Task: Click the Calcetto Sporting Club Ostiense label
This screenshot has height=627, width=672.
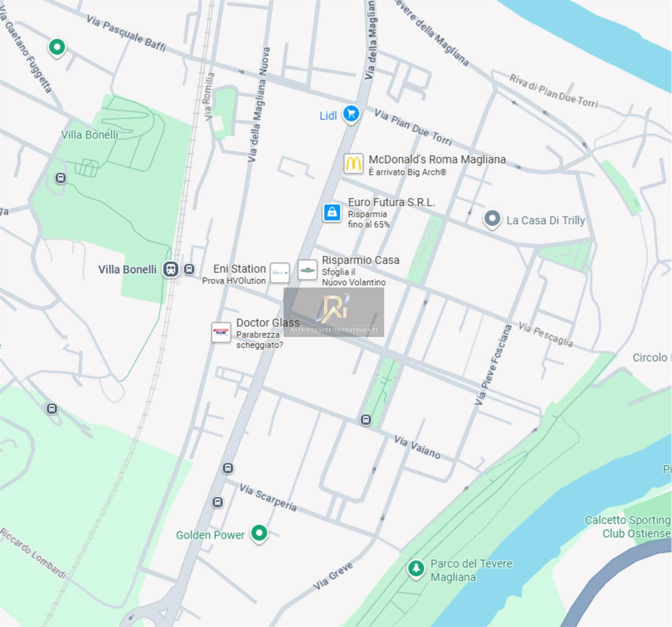Action: pyautogui.click(x=627, y=527)
